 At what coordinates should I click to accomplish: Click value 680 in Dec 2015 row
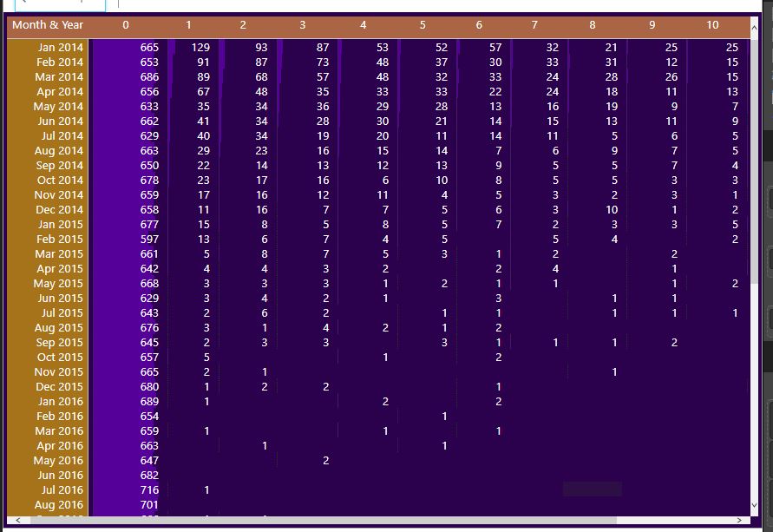(x=149, y=387)
